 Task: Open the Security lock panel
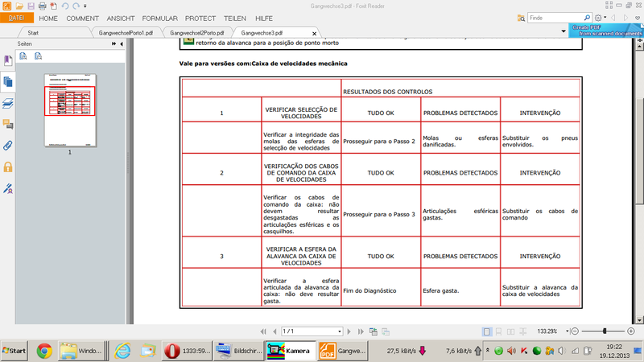point(8,167)
